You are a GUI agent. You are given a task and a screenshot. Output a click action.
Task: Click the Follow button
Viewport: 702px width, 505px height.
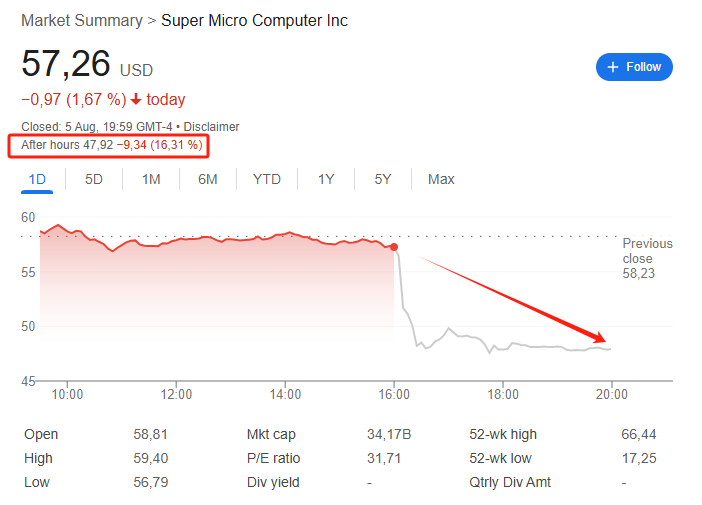pos(634,67)
